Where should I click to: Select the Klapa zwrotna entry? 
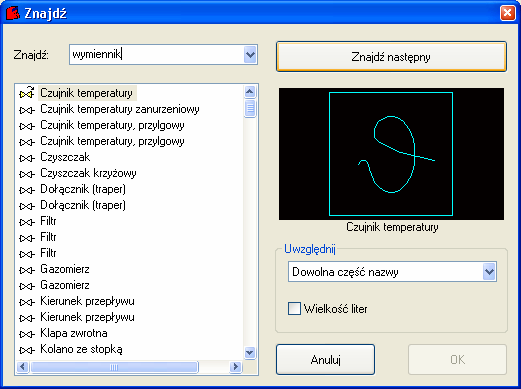point(74,333)
